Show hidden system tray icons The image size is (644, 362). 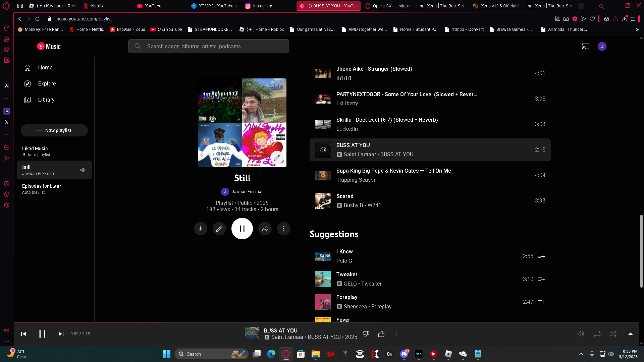581,354
